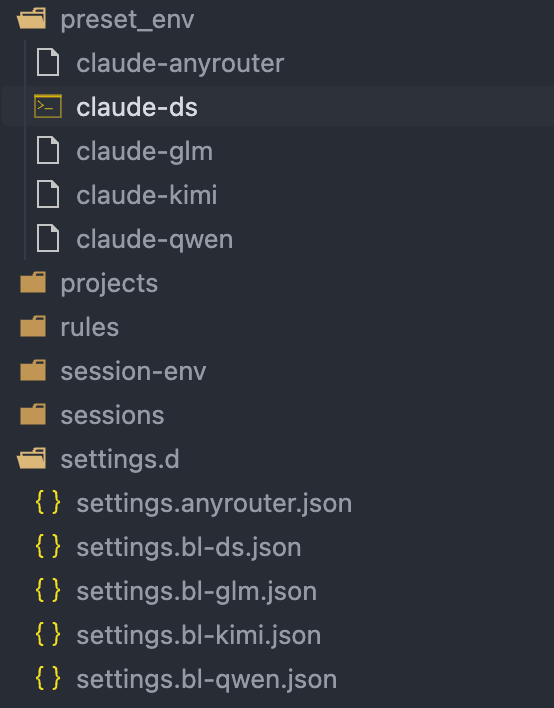Click the rules folder icon

pos(33,326)
